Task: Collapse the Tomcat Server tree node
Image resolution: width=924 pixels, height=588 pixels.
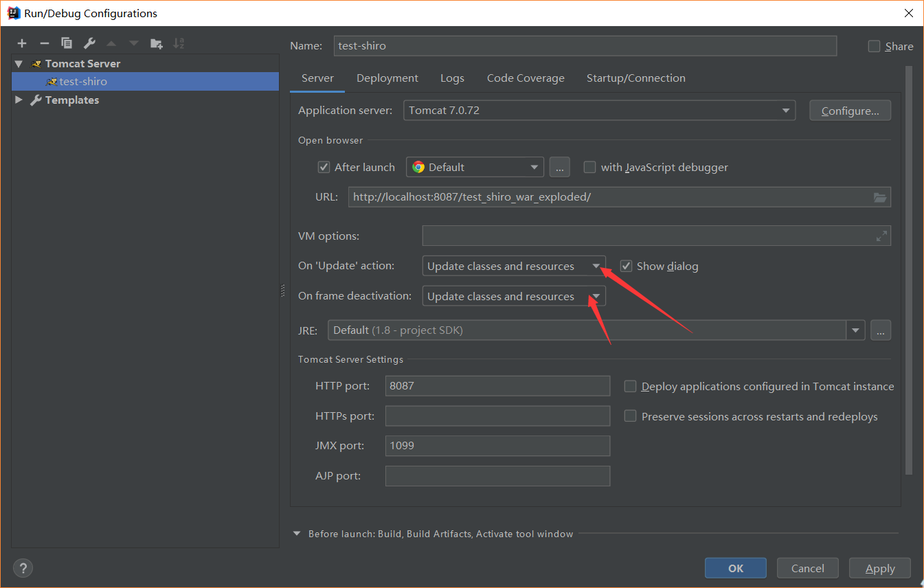Action: pyautogui.click(x=19, y=64)
